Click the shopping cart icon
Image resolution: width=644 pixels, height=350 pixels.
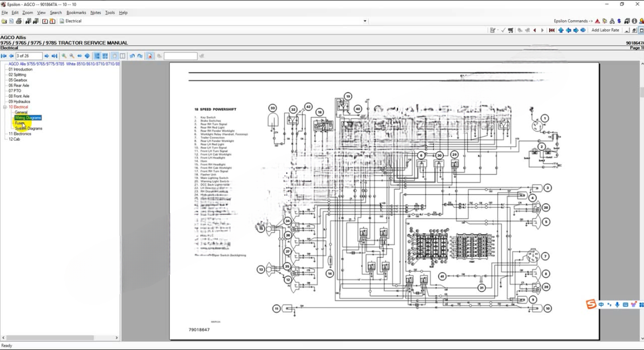pyautogui.click(x=511, y=30)
